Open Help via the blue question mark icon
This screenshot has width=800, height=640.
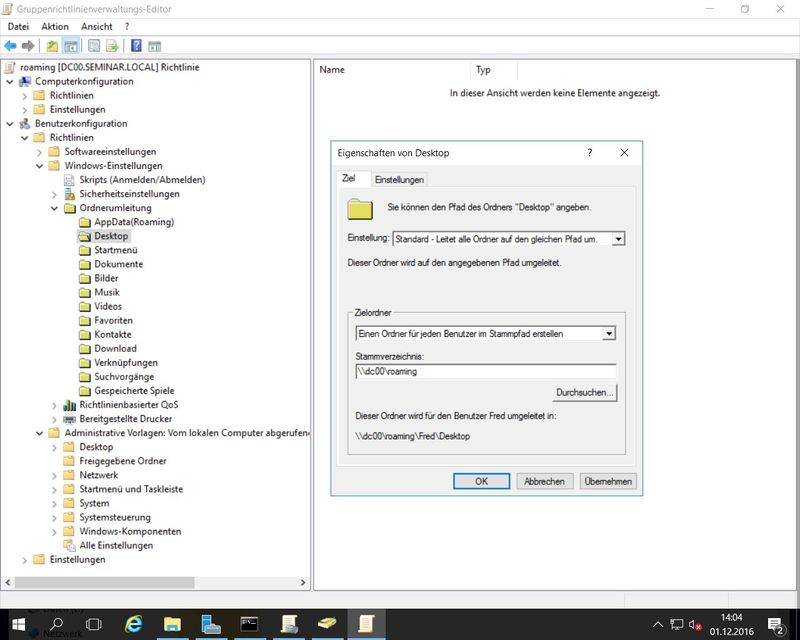pyautogui.click(x=136, y=46)
